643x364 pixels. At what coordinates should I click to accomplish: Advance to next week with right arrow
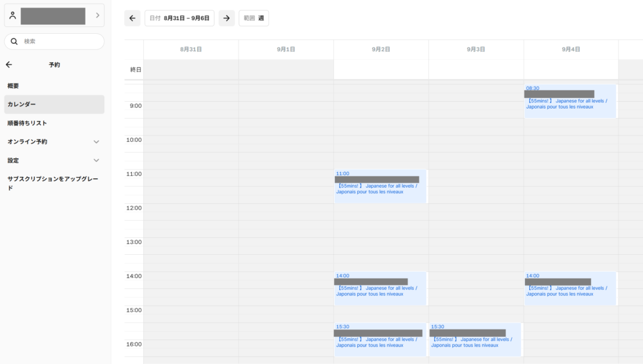tap(227, 18)
